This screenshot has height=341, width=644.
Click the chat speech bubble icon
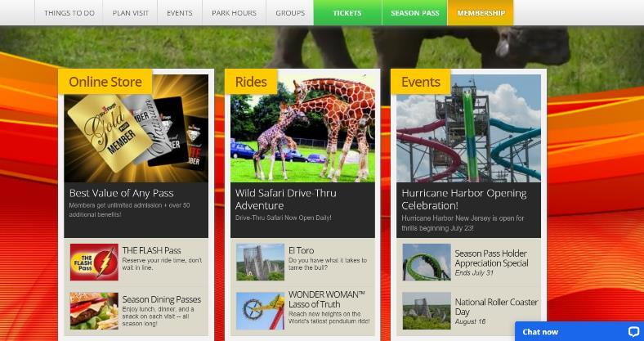(x=633, y=331)
